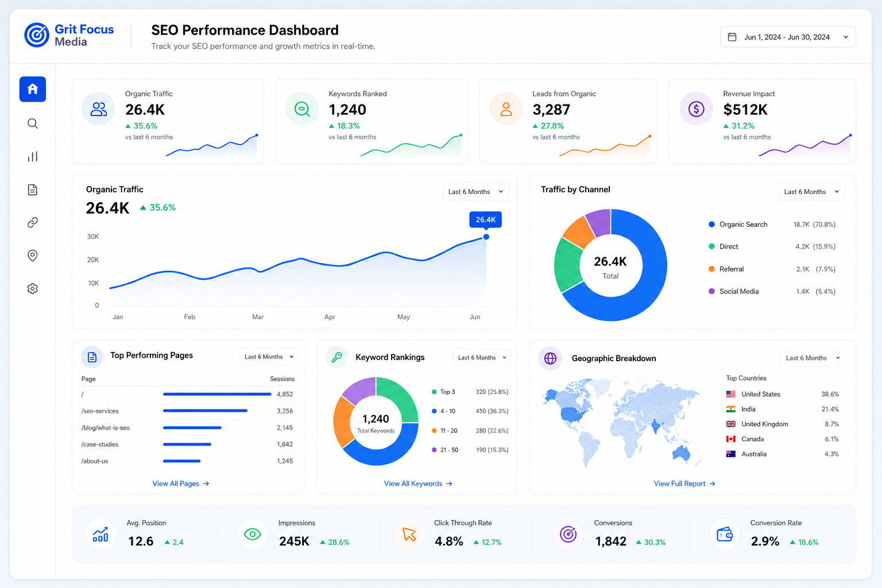Click the United Kingdom flag icon
The width and height of the screenshot is (882, 588).
pyautogui.click(x=731, y=424)
